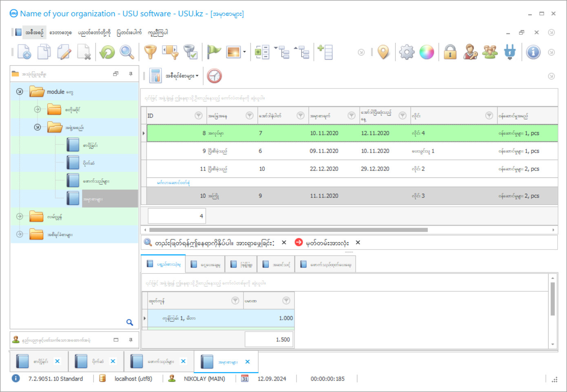Open the dropdown arrow beside the picture icon
The image size is (567, 392).
(244, 52)
